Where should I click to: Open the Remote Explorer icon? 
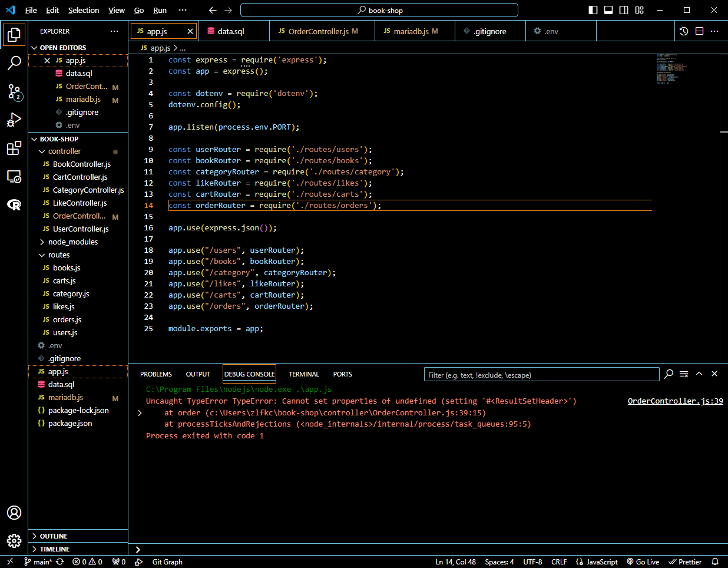[x=14, y=176]
